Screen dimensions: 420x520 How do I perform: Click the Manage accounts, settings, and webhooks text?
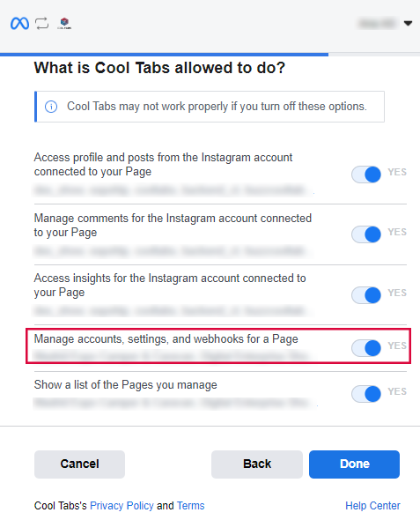coord(166,339)
